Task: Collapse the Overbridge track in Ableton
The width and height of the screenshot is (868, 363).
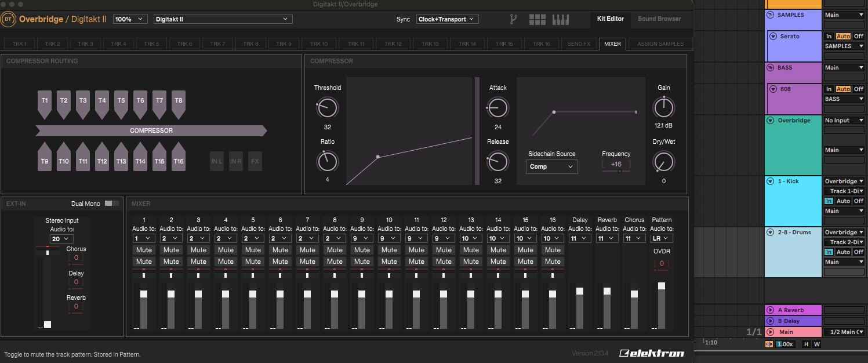Action: (771, 121)
